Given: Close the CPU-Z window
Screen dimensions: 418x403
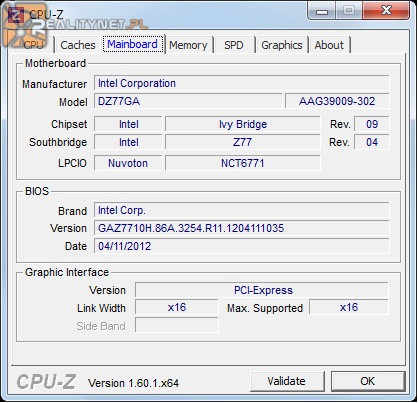Looking at the screenshot, I should pyautogui.click(x=386, y=11).
